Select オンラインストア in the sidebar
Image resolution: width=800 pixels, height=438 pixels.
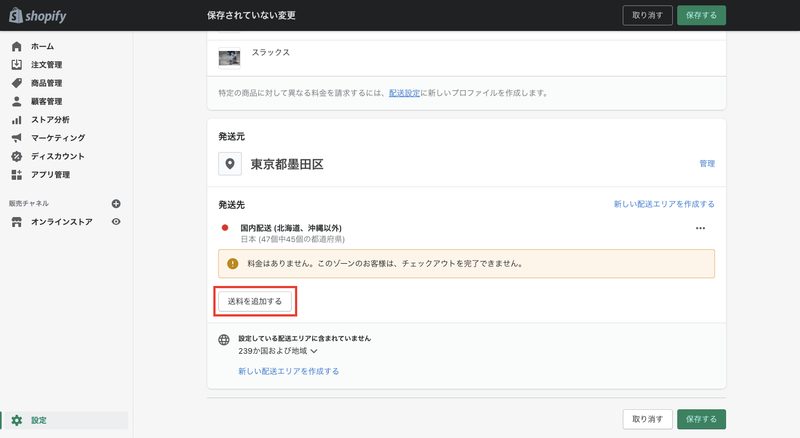pos(62,222)
